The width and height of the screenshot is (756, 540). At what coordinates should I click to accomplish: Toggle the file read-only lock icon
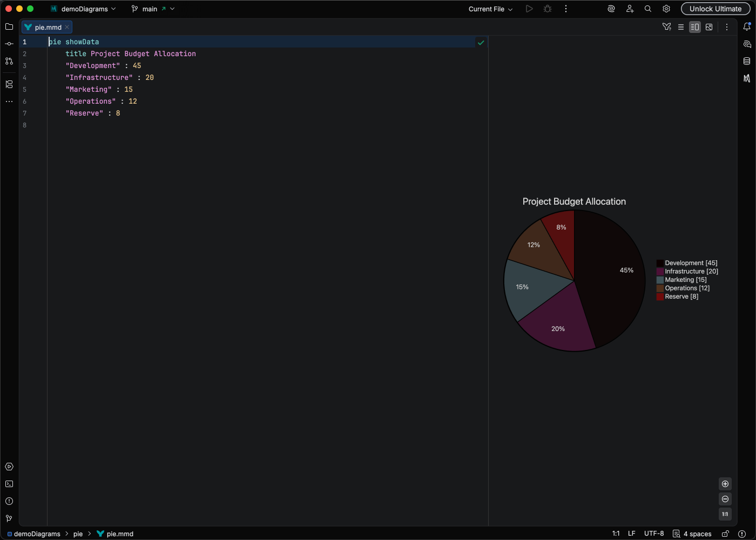point(726,534)
